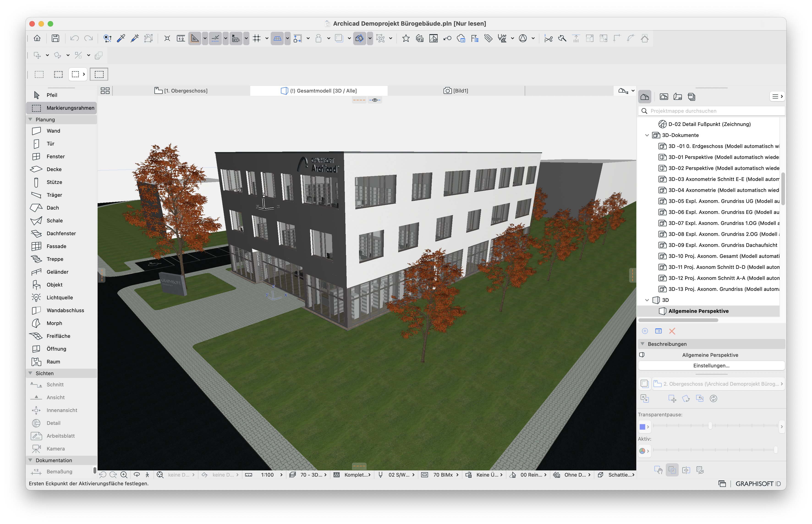Select the Schale tool
The image size is (812, 524).
[x=61, y=221]
